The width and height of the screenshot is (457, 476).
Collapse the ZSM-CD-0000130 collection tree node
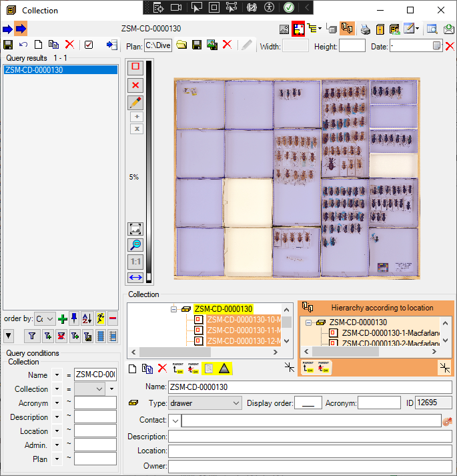173,309
